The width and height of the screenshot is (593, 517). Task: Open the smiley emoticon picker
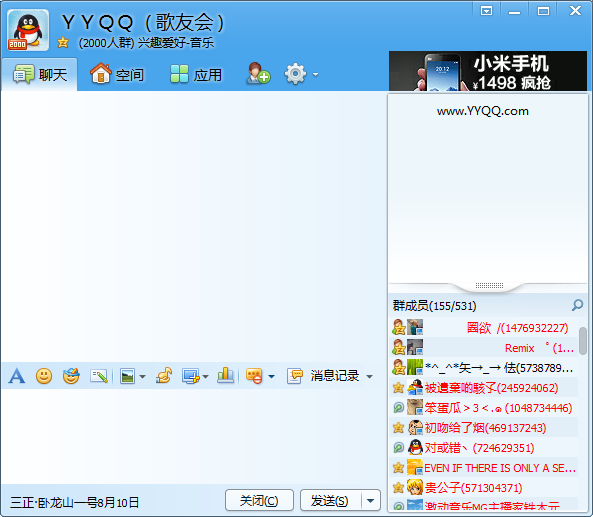(x=44, y=376)
